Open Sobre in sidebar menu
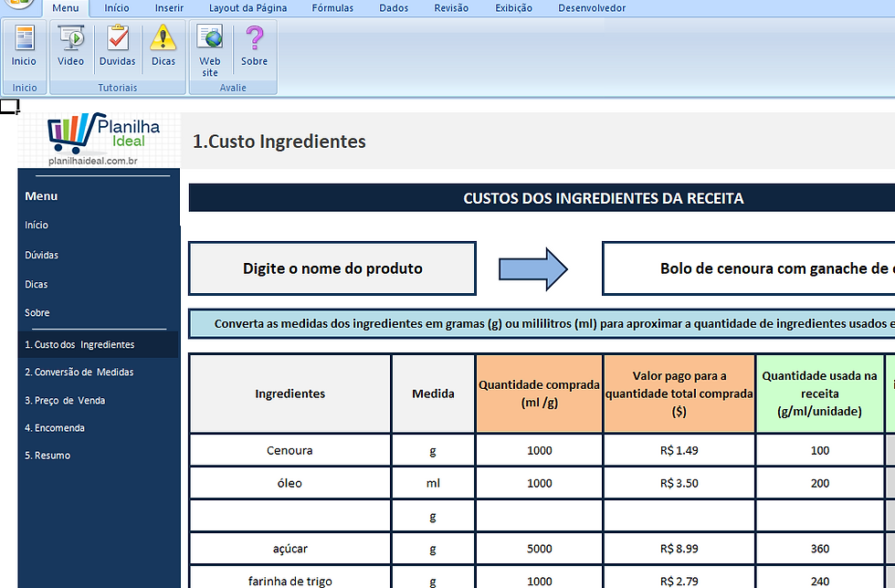The height and width of the screenshot is (588, 895). click(37, 313)
